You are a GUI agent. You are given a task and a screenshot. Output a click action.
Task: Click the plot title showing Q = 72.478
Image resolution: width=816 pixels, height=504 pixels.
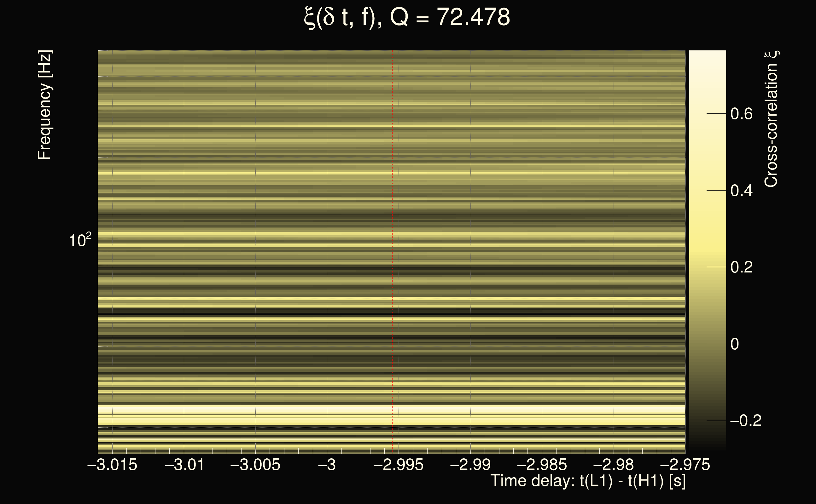pos(407,17)
